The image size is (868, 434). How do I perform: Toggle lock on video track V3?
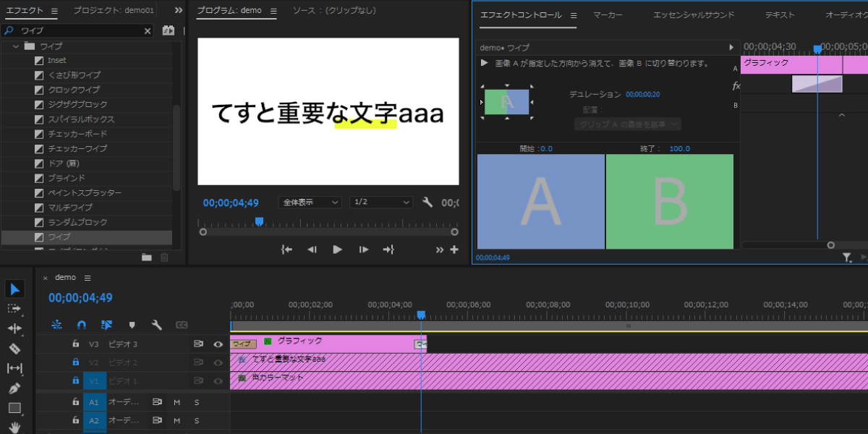[x=75, y=344]
